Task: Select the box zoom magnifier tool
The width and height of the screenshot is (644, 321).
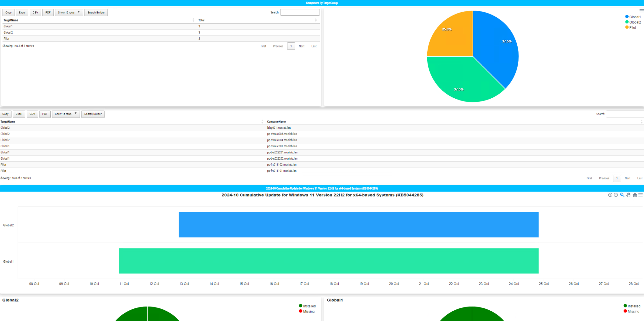Action: [622, 195]
